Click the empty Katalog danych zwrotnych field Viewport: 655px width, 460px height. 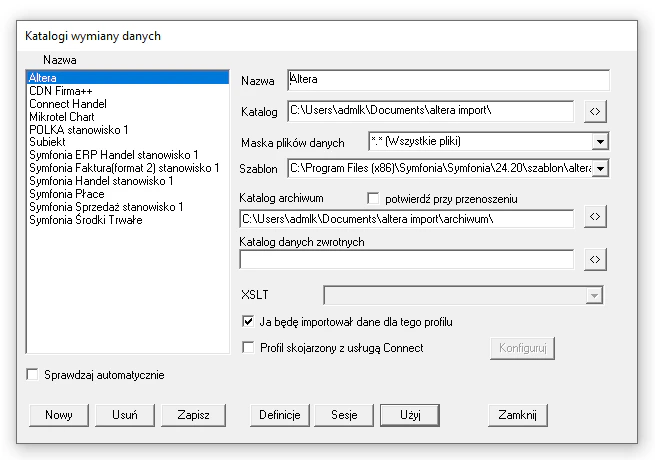click(x=406, y=259)
